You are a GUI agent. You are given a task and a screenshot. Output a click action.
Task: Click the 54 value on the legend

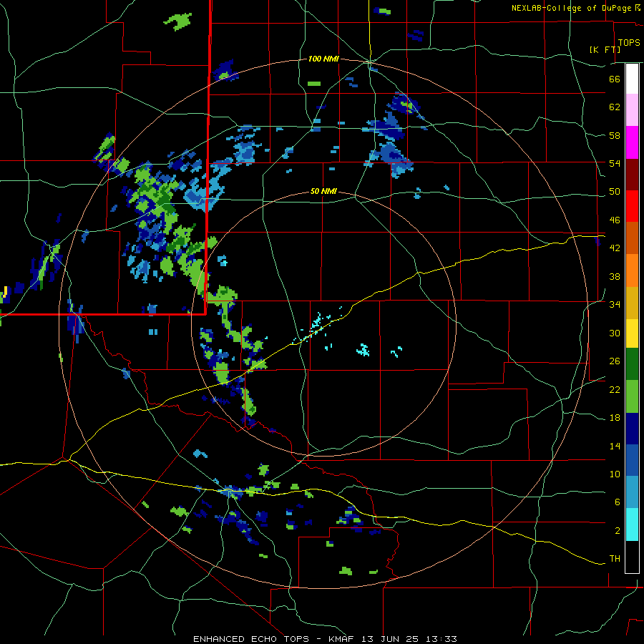(x=615, y=163)
